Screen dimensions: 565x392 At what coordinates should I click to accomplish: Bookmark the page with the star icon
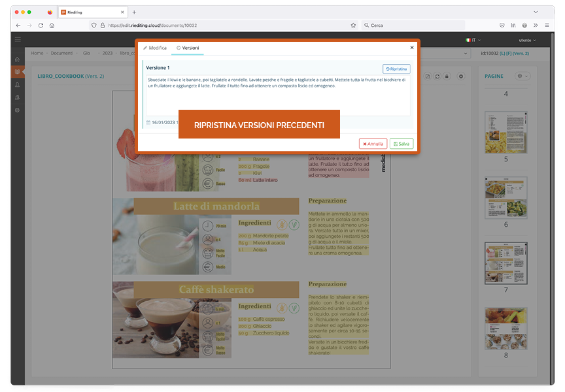[354, 25]
